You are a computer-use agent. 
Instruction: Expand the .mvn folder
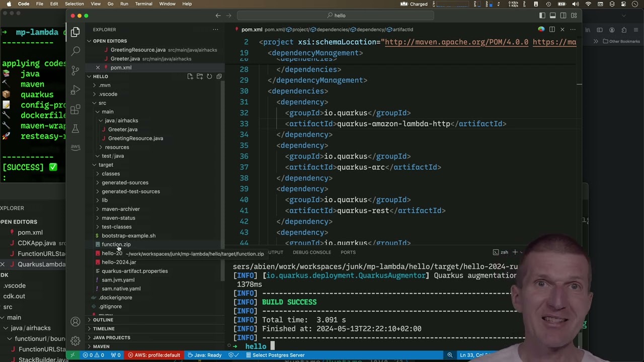105,85
